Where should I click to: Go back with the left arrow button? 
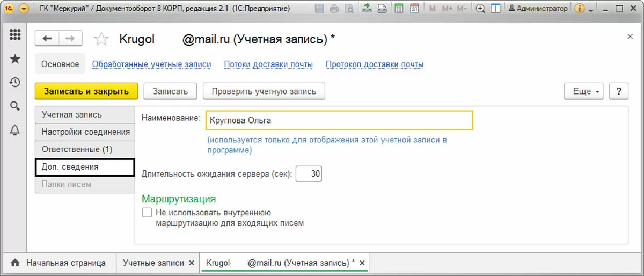coord(47,38)
